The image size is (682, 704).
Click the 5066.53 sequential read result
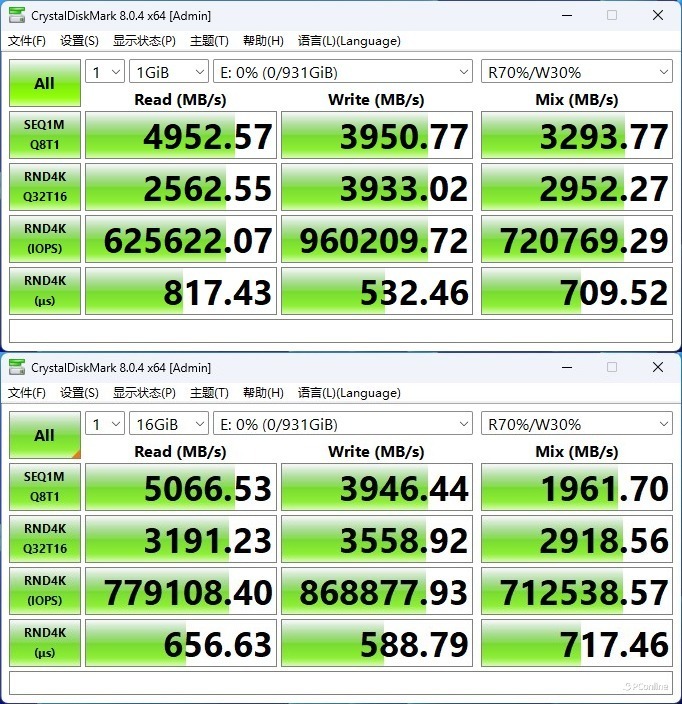point(181,487)
